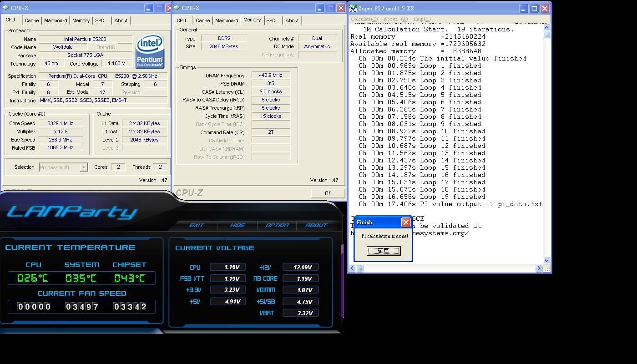This screenshot has height=364, width=637.
Task: Open the Help menu in Super PI
Action: [421, 19]
